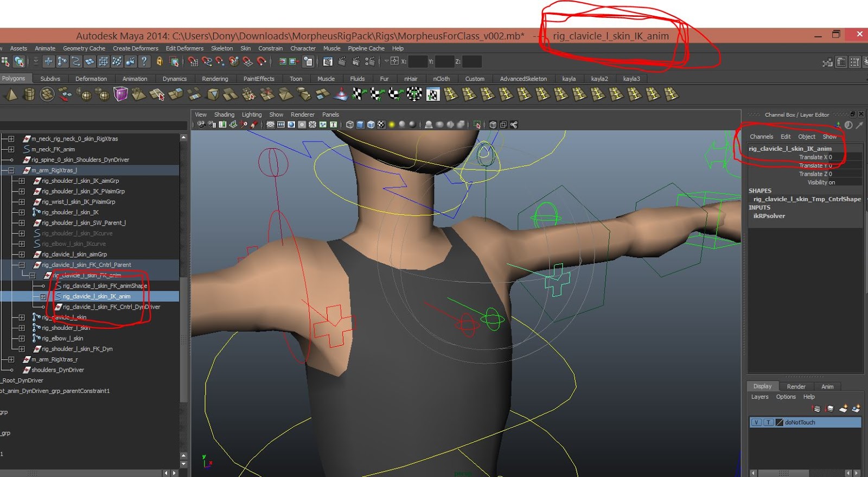Open the render view clapperboard icon
868x477 pixels.
point(328,62)
